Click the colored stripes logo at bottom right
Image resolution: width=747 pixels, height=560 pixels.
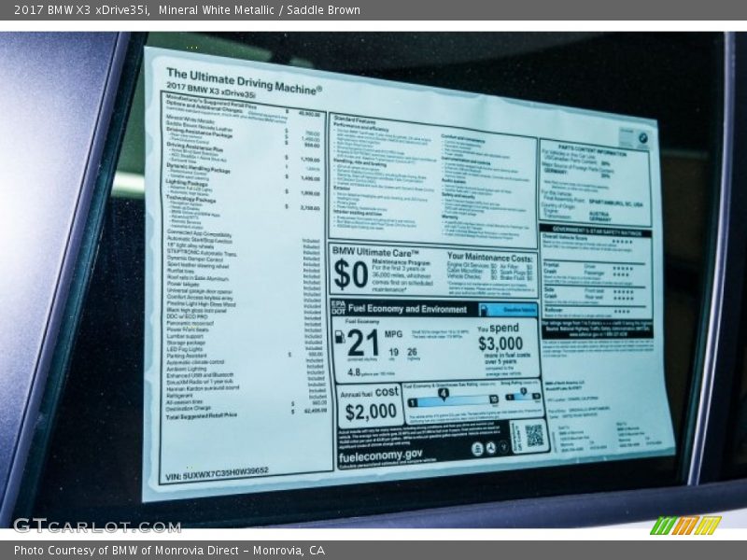pos(684,525)
